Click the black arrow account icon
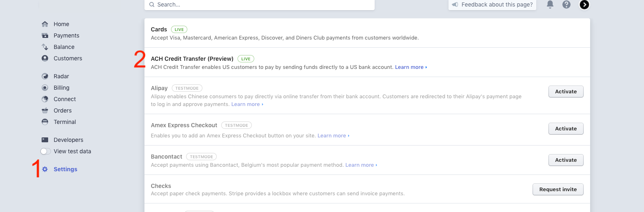644x212 pixels. click(584, 4)
